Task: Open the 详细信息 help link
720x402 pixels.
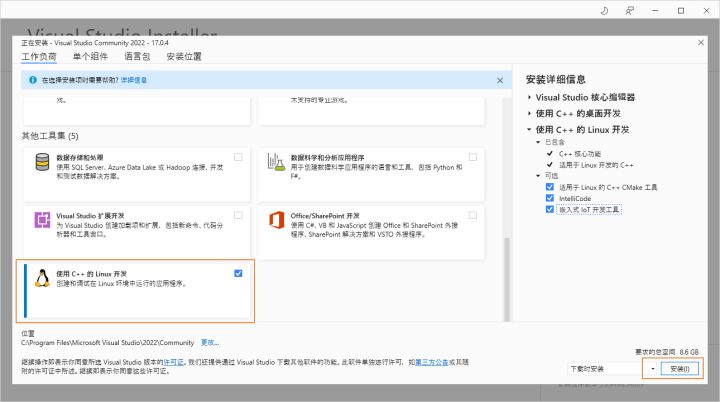Action: coord(134,80)
